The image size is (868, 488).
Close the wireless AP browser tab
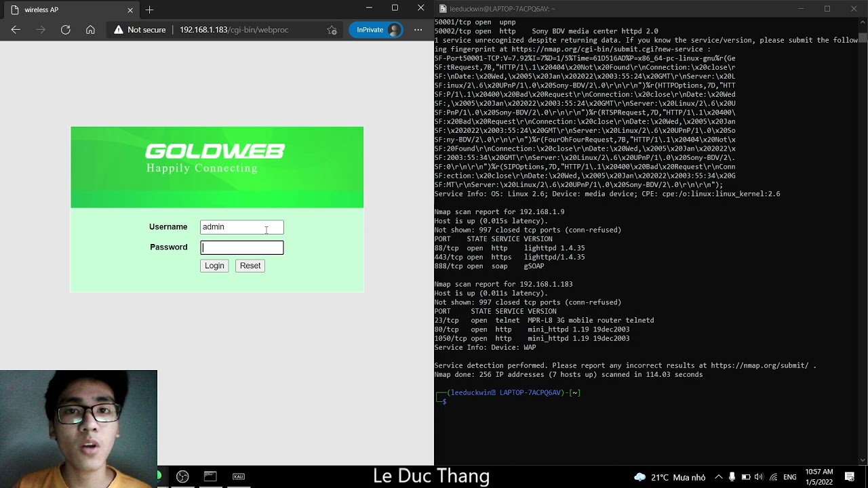[x=130, y=10]
